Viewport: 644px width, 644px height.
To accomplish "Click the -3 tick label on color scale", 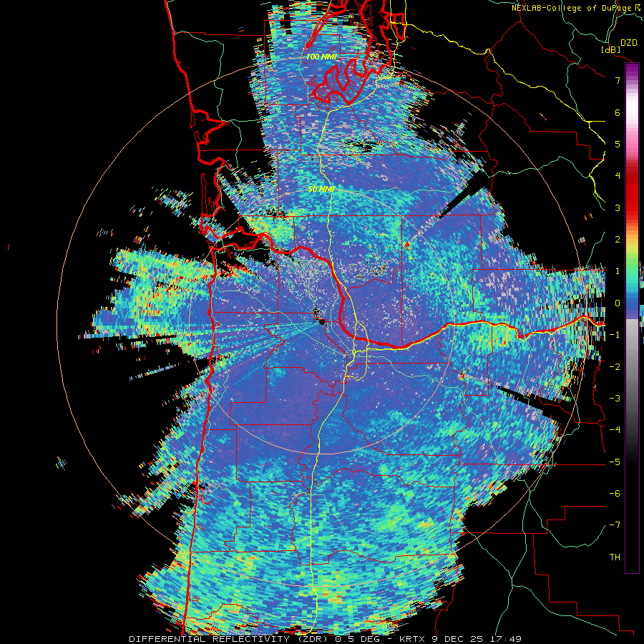I will point(615,399).
